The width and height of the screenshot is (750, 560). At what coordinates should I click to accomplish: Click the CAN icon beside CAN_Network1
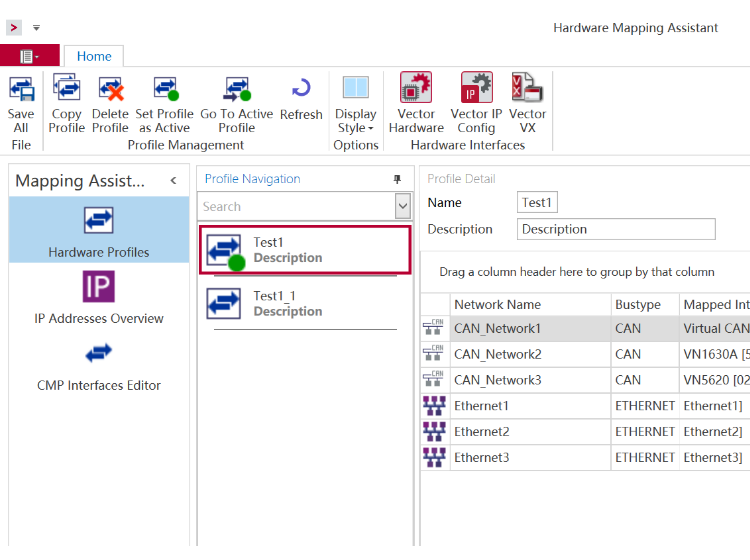[433, 327]
